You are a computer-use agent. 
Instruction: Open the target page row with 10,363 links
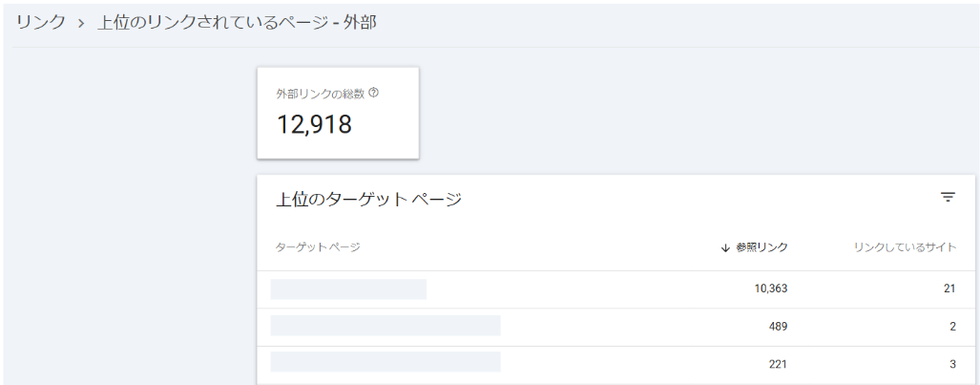click(x=348, y=289)
